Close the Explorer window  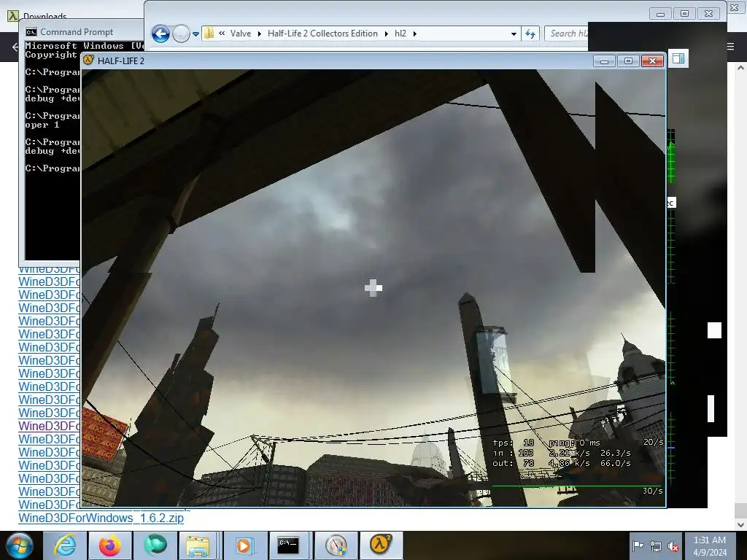pos(709,14)
